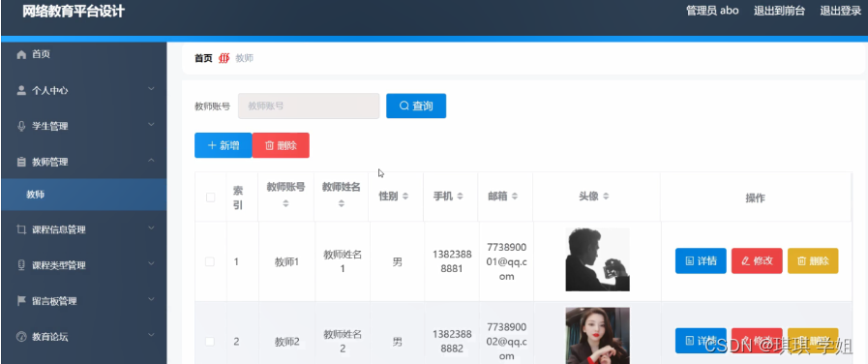Click email 773890002@qq.com

tap(506, 342)
